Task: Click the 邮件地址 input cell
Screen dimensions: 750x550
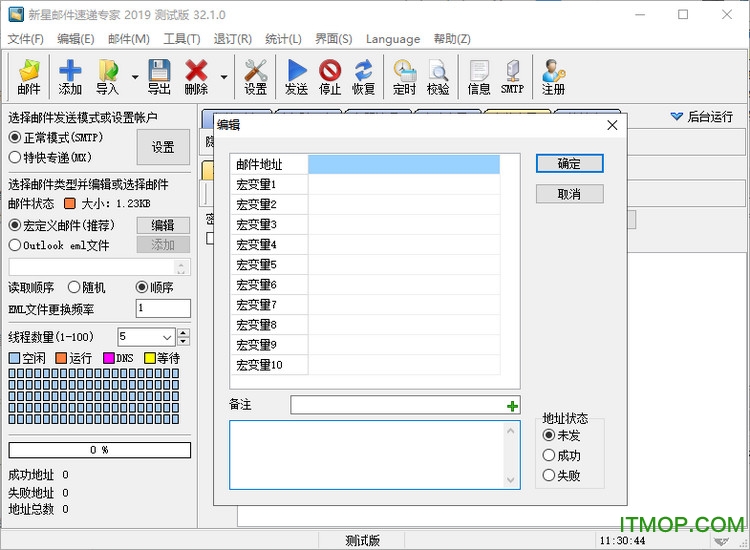Action: click(x=403, y=165)
